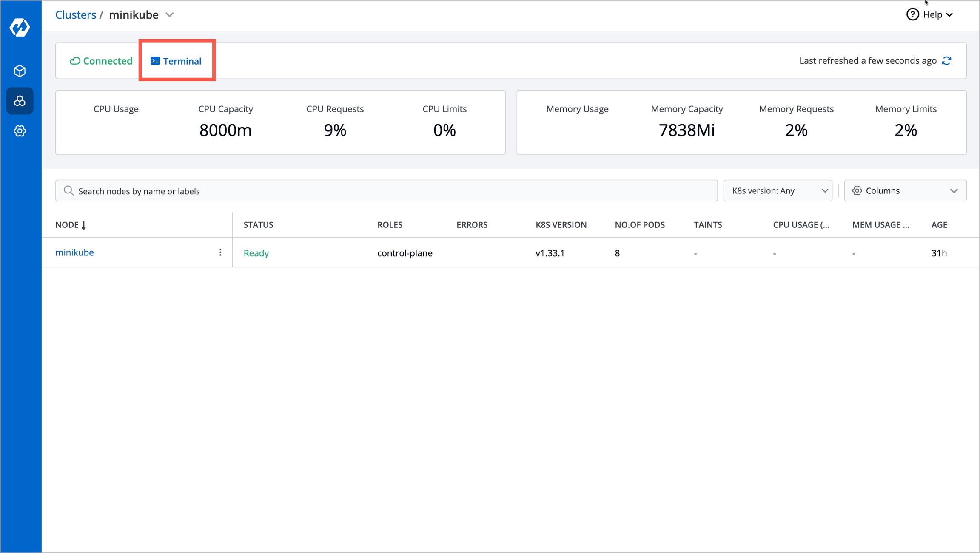Open three-dot menu for minikube node
980x553 pixels.
[x=220, y=252]
